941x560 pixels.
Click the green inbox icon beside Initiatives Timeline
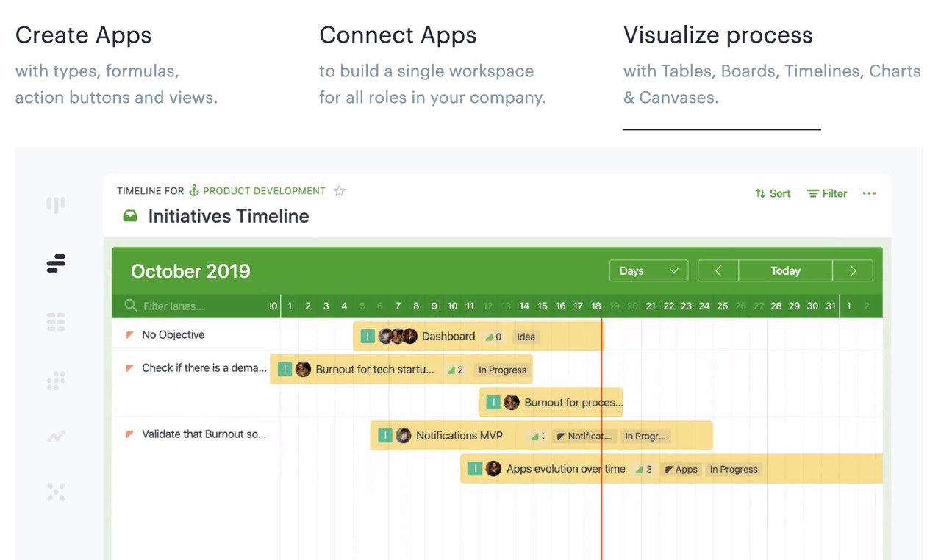130,216
